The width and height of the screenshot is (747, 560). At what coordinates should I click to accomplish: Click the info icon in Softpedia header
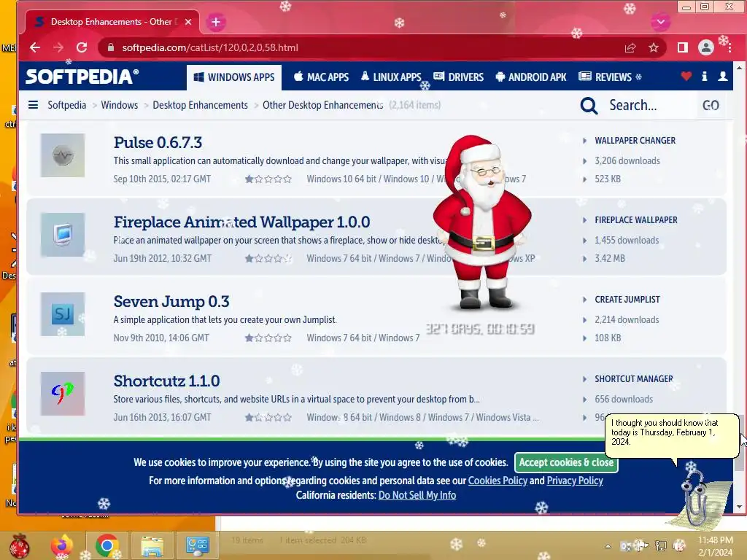coord(704,76)
